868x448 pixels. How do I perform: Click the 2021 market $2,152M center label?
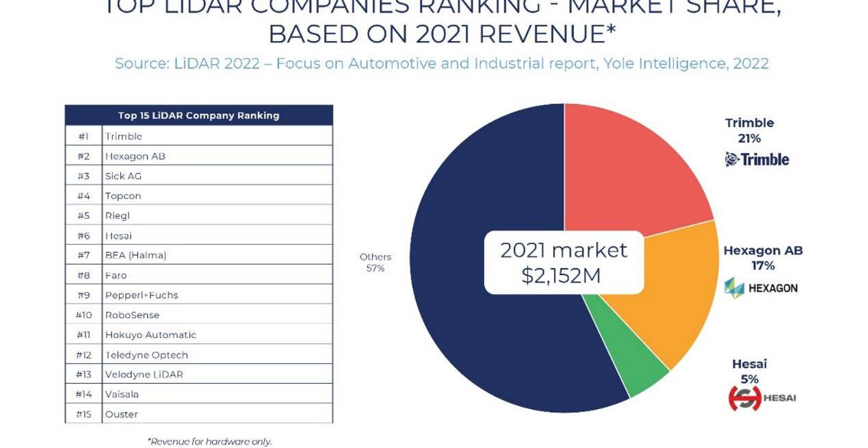564,262
